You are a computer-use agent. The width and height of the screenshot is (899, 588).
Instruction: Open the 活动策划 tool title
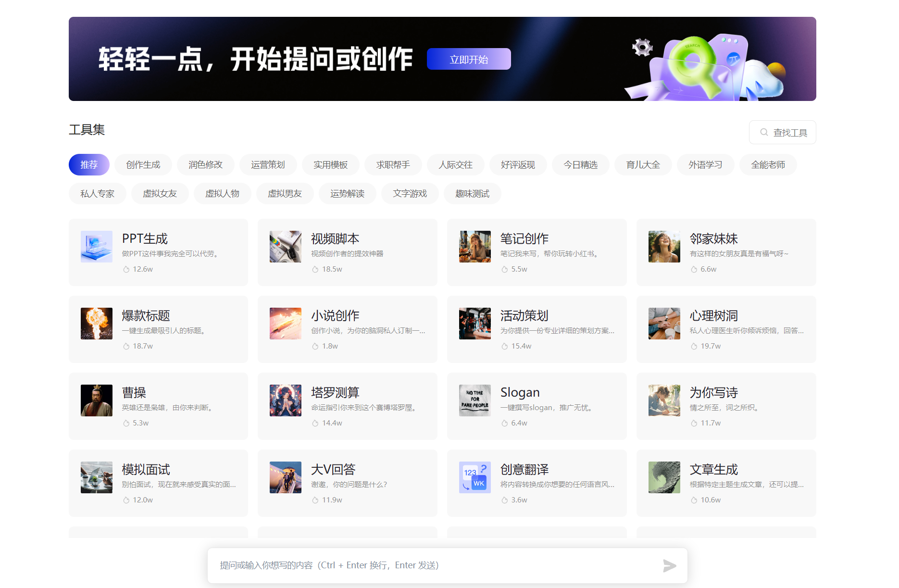(524, 316)
